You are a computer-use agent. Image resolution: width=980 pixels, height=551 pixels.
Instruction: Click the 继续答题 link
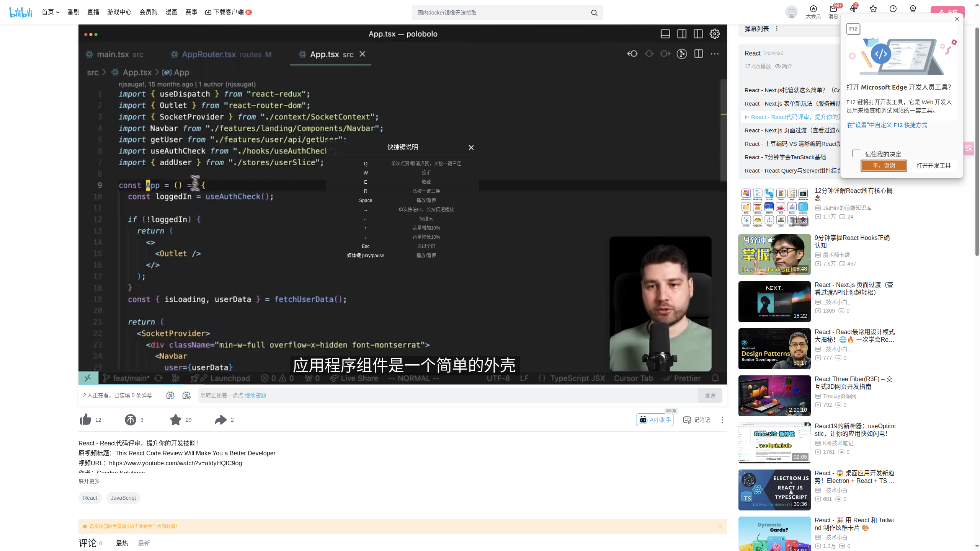[x=255, y=395]
